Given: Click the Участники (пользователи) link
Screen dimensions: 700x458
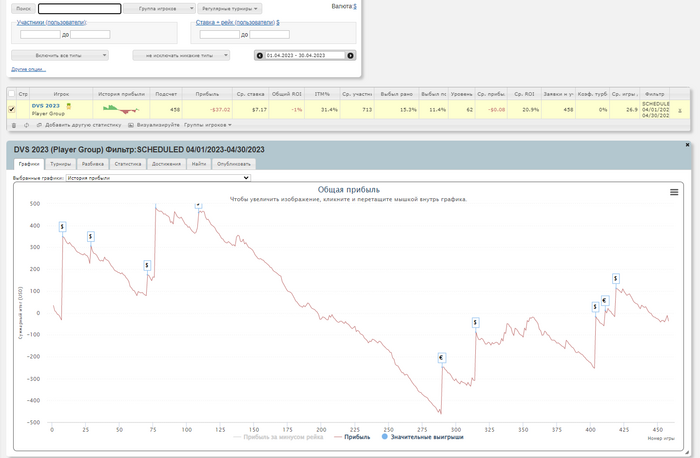Looking at the screenshot, I should pos(52,22).
